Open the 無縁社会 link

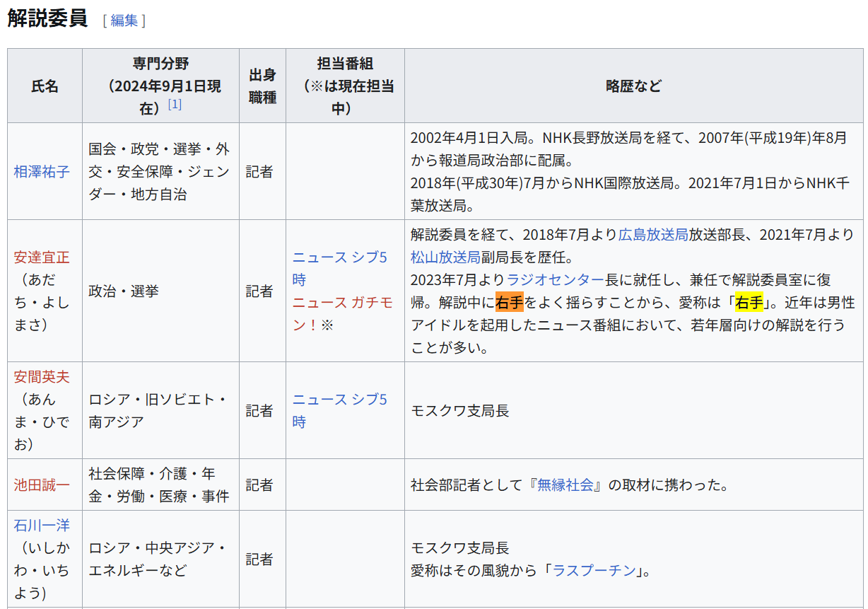(x=565, y=485)
